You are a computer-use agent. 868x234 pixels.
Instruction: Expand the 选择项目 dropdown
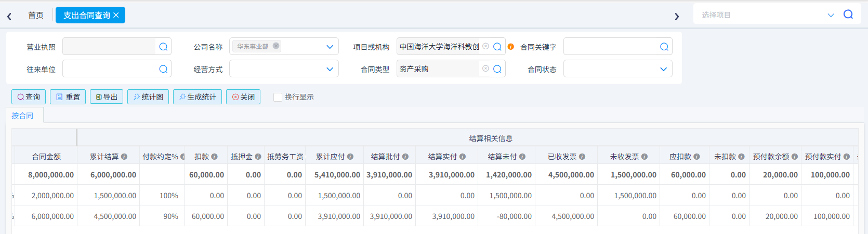point(831,15)
